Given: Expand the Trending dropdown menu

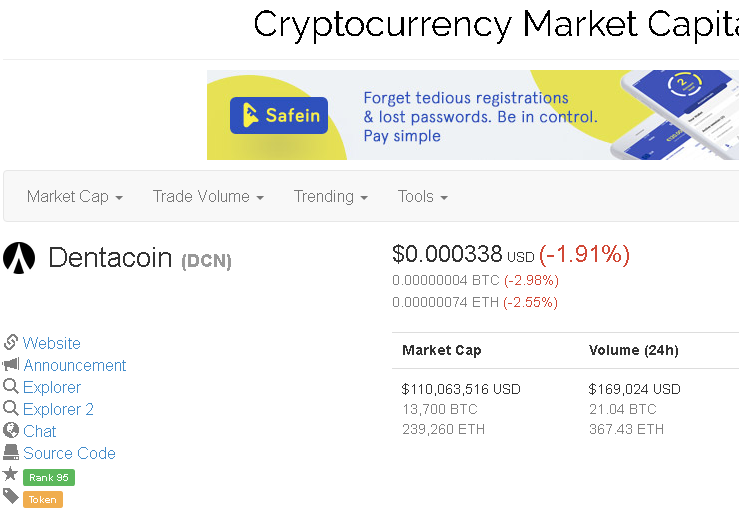Looking at the screenshot, I should pyautogui.click(x=330, y=196).
